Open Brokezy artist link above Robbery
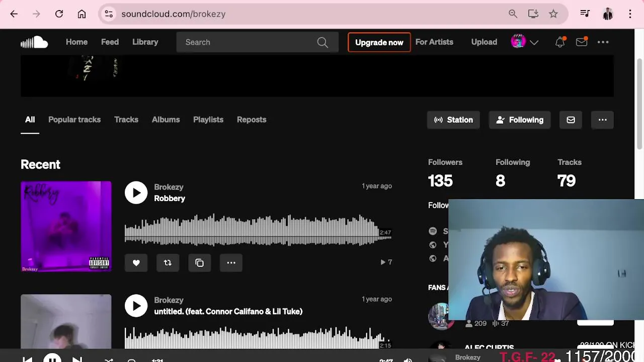The image size is (644, 362). (x=169, y=187)
